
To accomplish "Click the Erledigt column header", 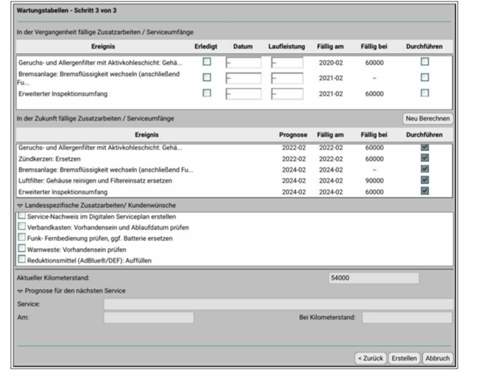I will coord(206,47).
